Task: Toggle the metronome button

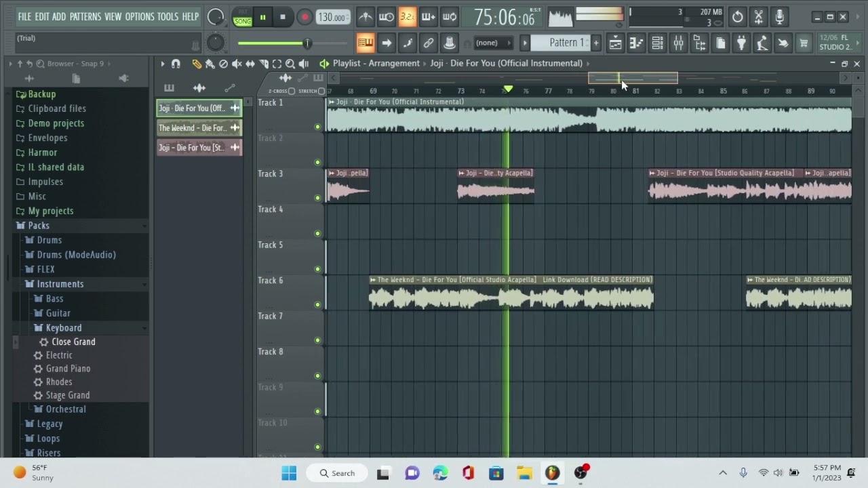Action: point(365,17)
